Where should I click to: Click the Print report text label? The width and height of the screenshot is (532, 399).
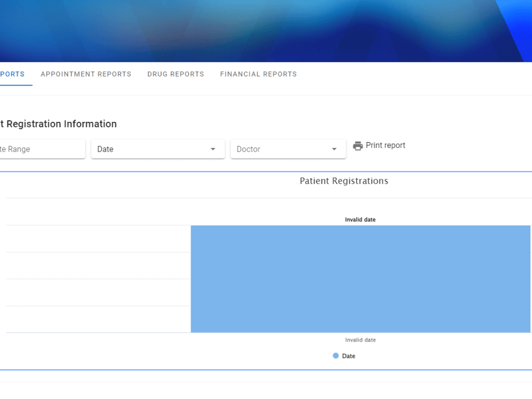385,145
